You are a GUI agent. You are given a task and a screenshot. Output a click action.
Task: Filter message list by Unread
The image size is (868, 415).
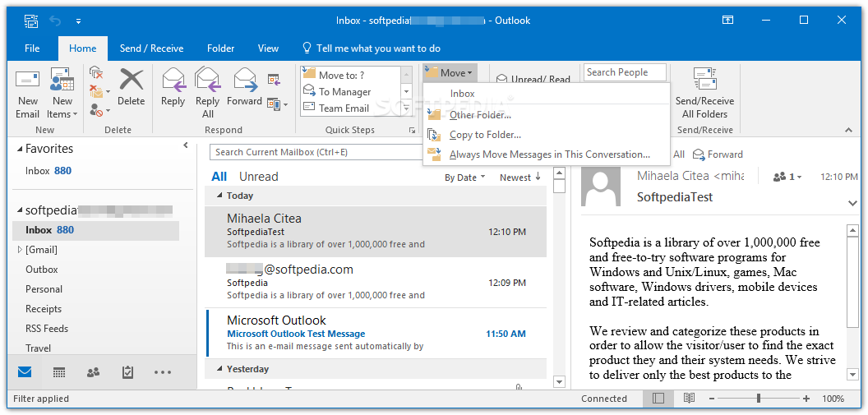point(259,177)
